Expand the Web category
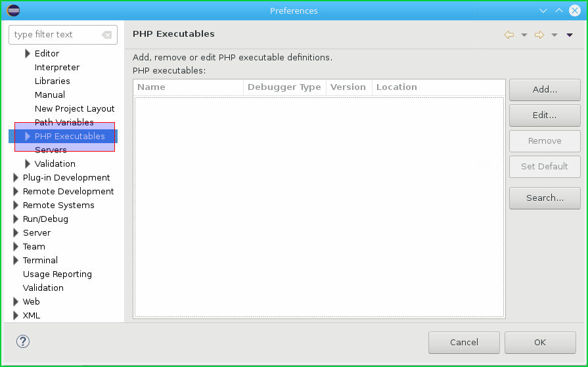Image resolution: width=588 pixels, height=367 pixels. [x=16, y=302]
